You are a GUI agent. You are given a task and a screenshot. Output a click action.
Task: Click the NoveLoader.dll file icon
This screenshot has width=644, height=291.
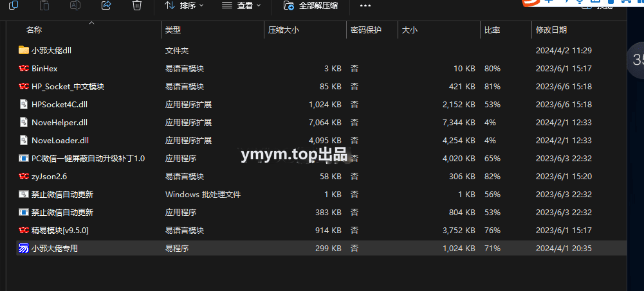click(24, 140)
